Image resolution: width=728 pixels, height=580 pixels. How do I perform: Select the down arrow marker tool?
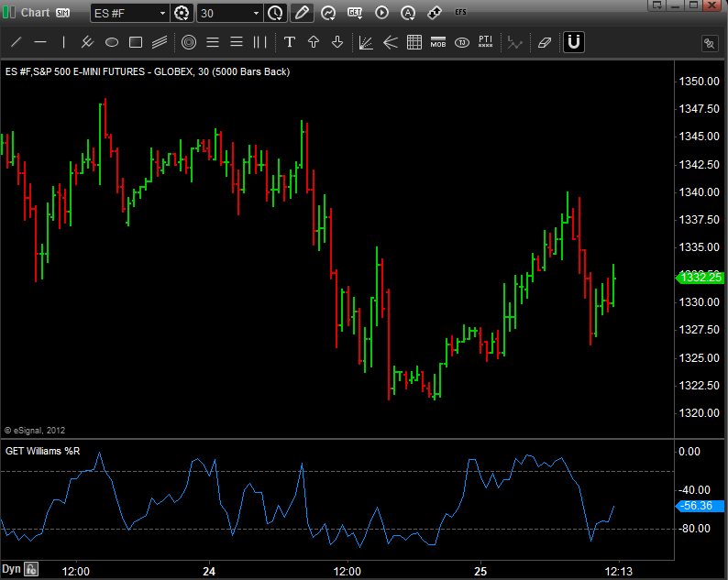click(x=337, y=43)
